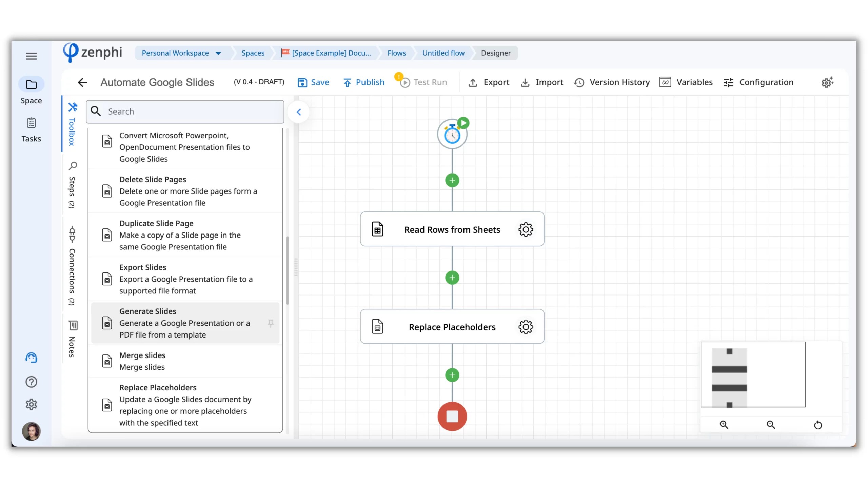Pin the Generate Slides action
868x488 pixels.
click(x=271, y=324)
